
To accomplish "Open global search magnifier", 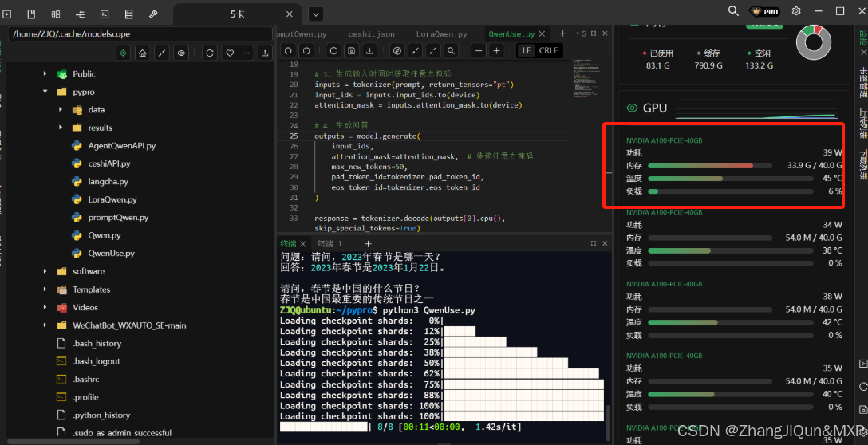I will pos(733,11).
